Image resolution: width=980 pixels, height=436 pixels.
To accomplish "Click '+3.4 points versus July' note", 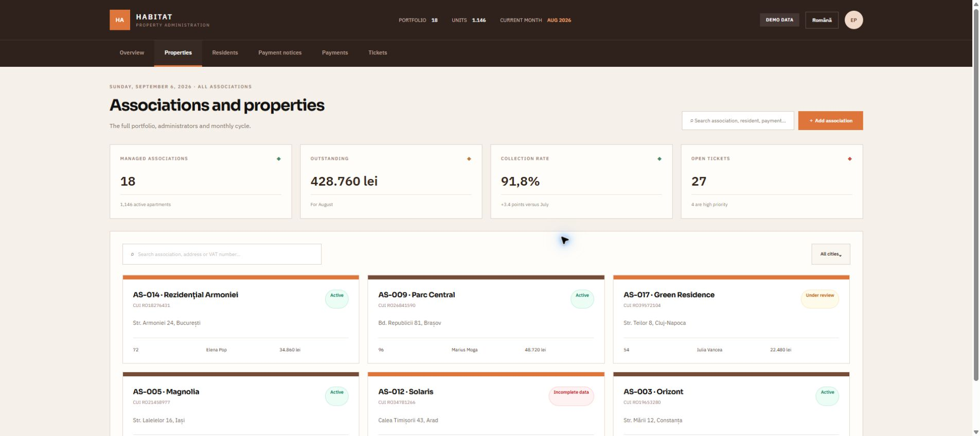I will [525, 205].
